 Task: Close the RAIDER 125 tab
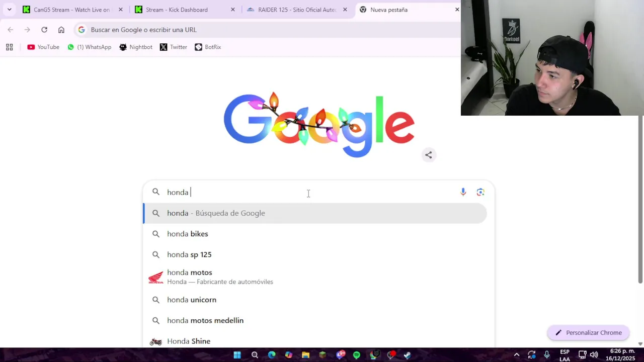click(345, 10)
